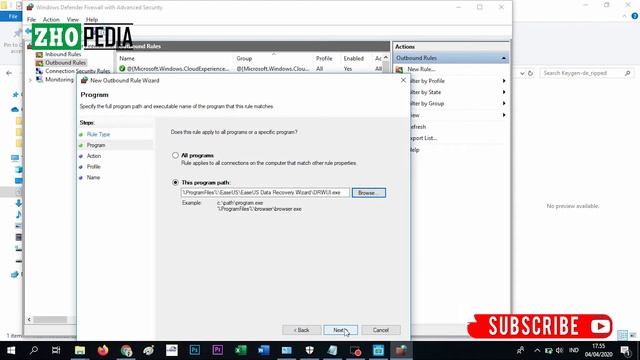Image resolution: width=640 pixels, height=360 pixels.
Task: Expand the Monitoring tree node
Action: tap(30, 80)
